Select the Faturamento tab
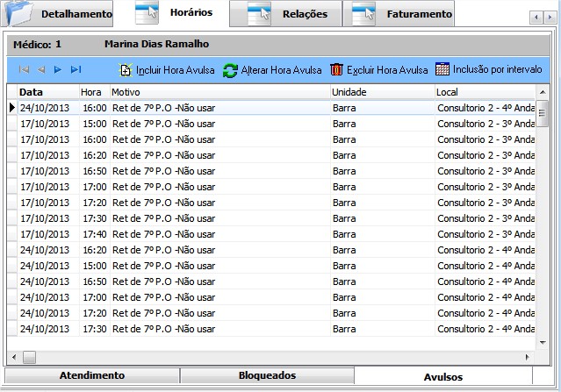 pos(404,15)
